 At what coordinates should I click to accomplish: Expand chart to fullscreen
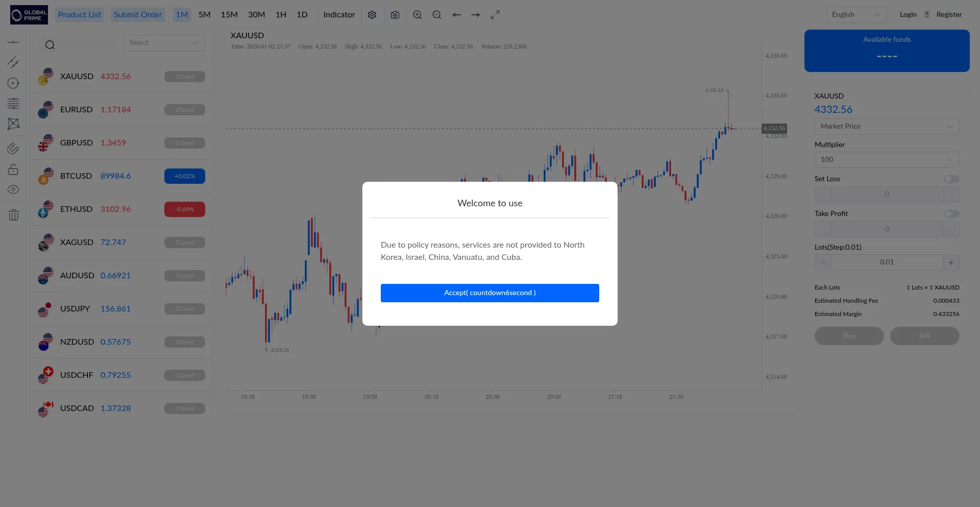coord(495,15)
